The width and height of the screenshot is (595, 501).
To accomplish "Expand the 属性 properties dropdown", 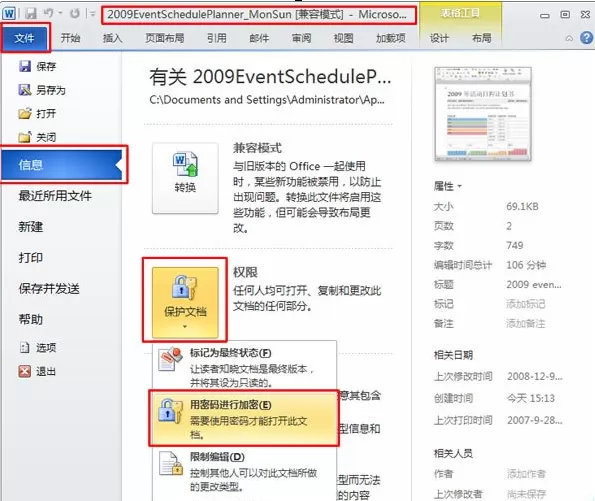I will 448,186.
